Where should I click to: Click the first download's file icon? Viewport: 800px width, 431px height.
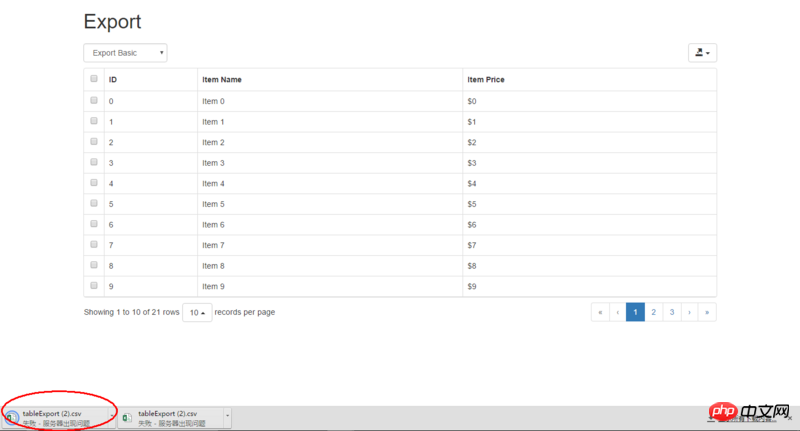click(x=11, y=418)
